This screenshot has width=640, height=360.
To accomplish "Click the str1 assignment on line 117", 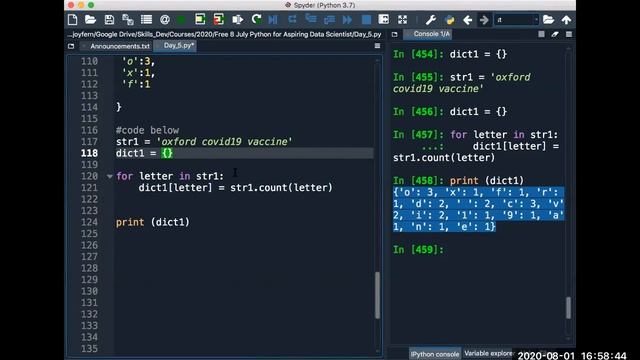I will pyautogui.click(x=204, y=142).
